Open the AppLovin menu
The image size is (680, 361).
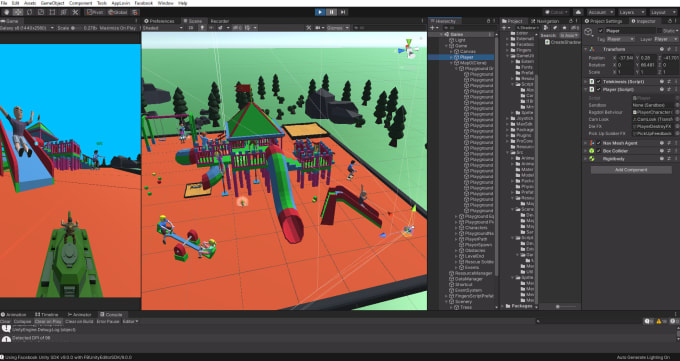tap(121, 3)
